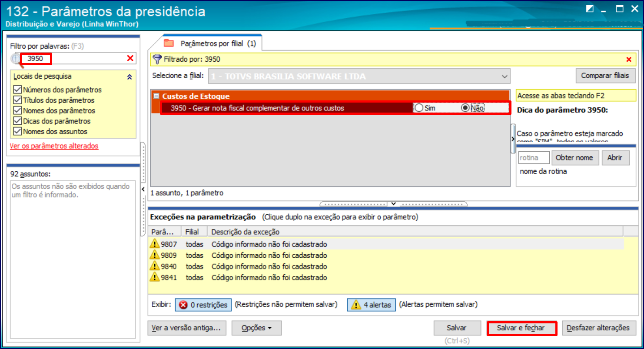Click 'Desfazer alterações' button

pos(598,328)
